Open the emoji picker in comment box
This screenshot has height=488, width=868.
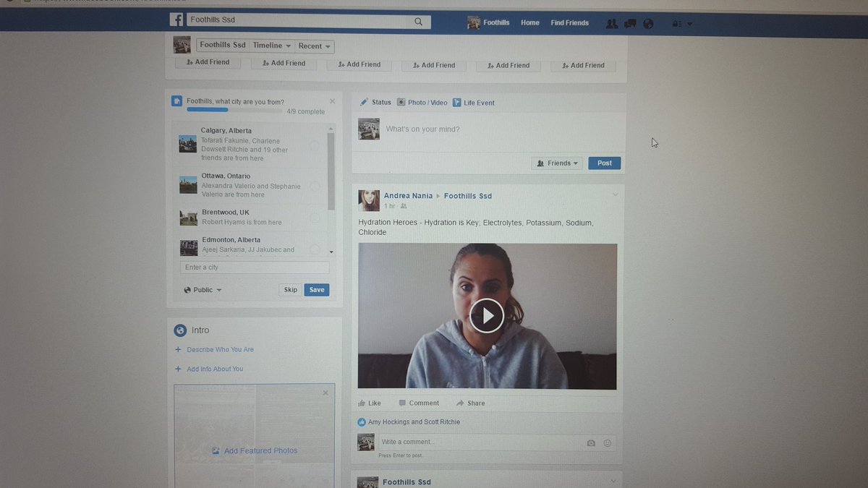coord(608,443)
